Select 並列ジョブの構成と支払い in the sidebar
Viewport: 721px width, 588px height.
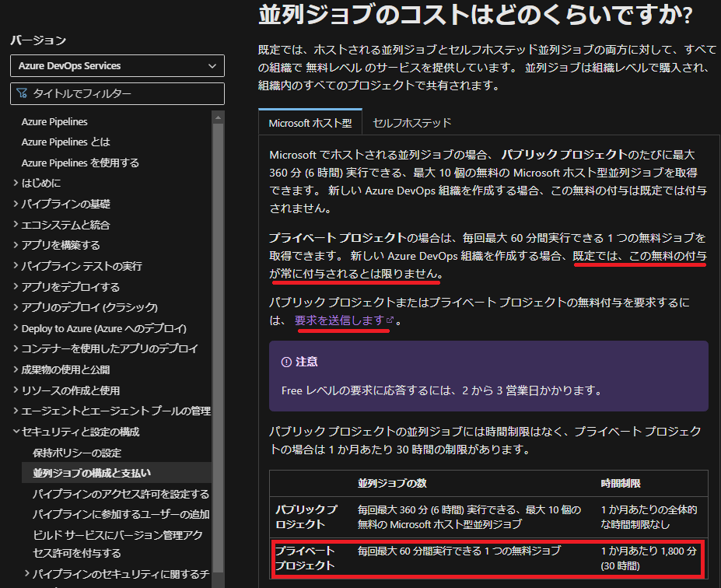[117, 473]
